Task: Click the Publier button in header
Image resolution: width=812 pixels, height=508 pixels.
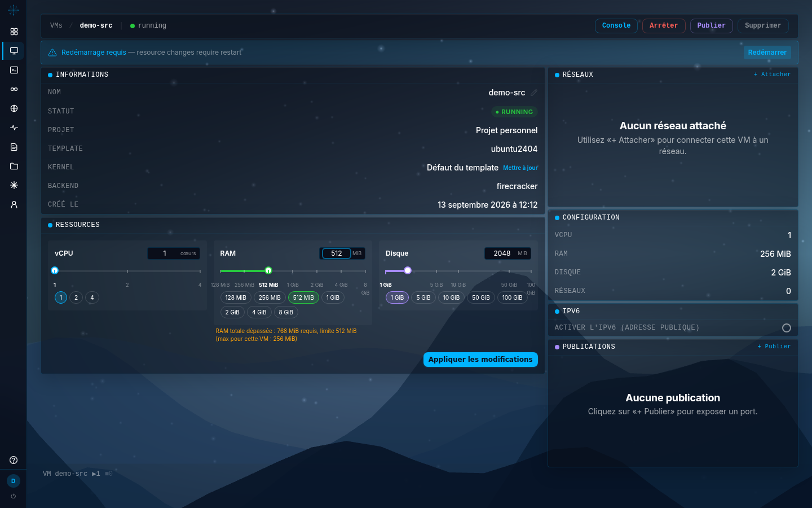Action: [712, 26]
